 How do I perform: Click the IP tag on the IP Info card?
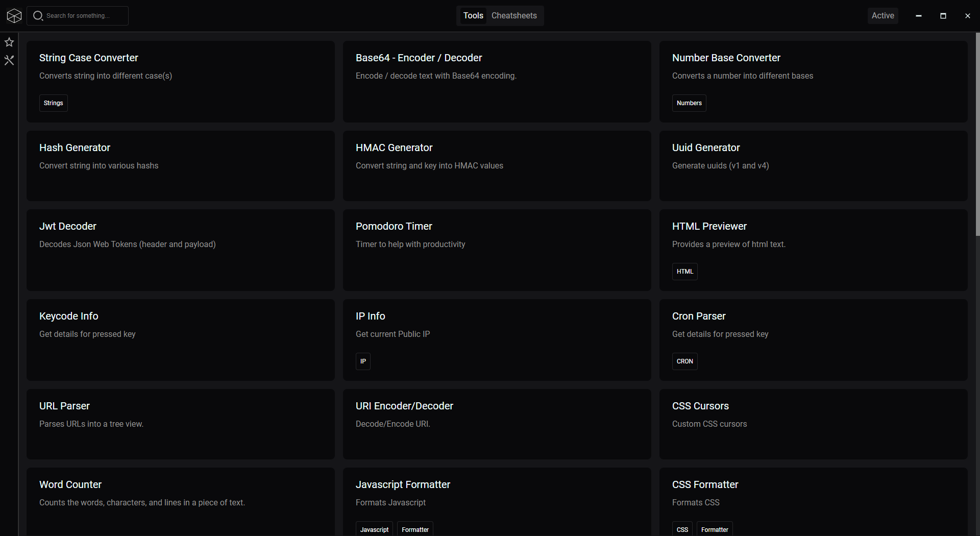point(362,361)
